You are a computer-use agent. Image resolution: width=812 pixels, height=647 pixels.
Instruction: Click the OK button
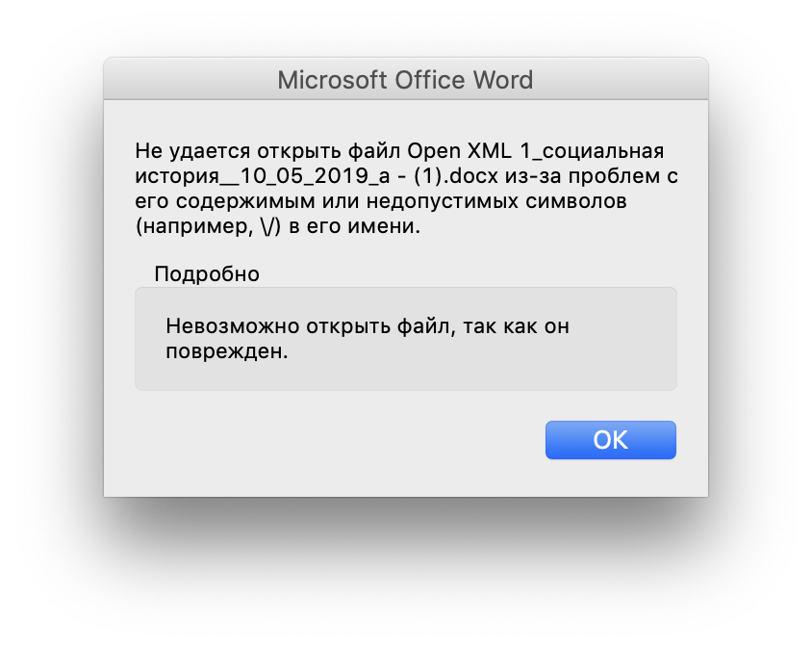[610, 440]
